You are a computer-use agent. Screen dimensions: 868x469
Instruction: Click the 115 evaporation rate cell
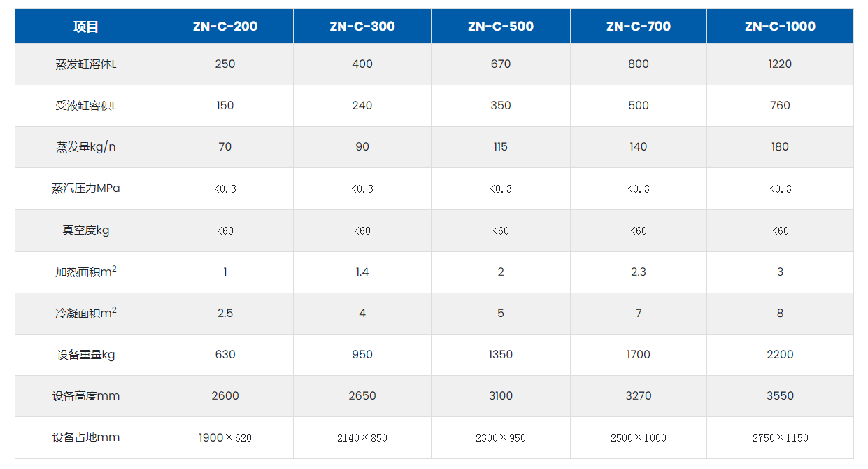[x=501, y=147]
